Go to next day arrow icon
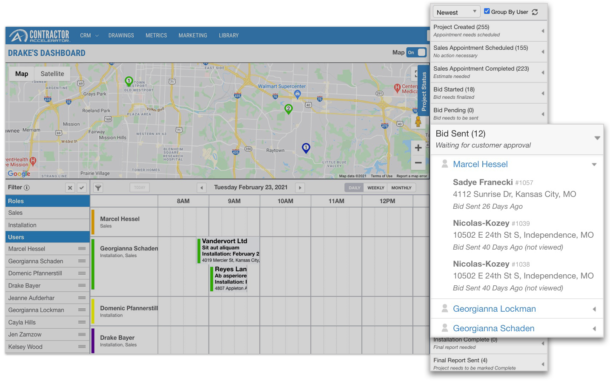This screenshot has width=610, height=381. [300, 188]
